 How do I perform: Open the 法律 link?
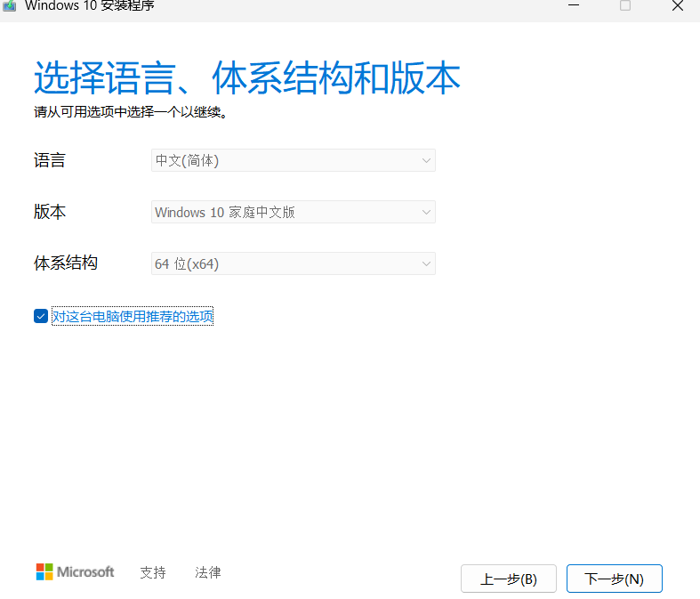207,572
